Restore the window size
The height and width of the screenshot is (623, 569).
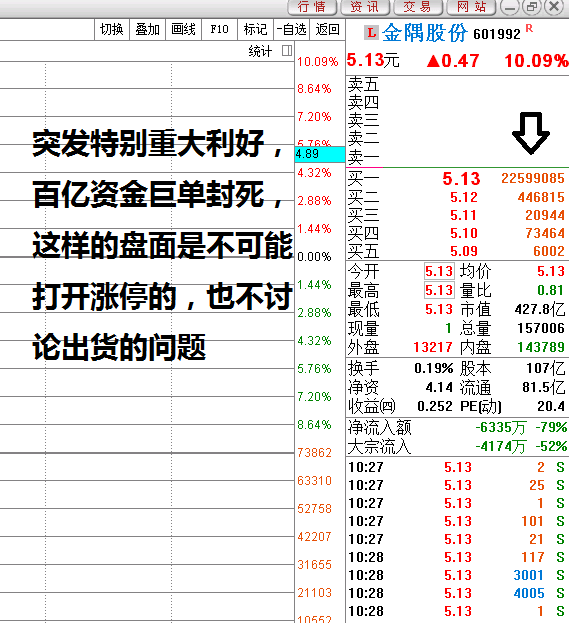click(532, 7)
